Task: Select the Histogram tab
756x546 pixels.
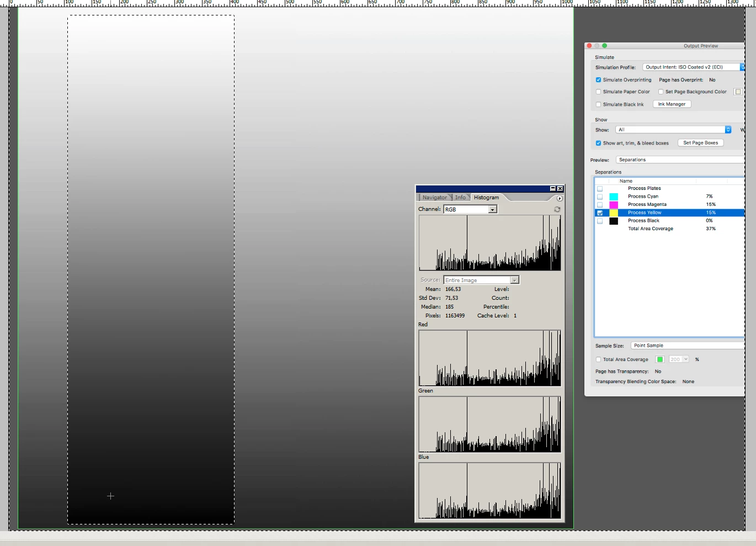Action: pyautogui.click(x=486, y=198)
